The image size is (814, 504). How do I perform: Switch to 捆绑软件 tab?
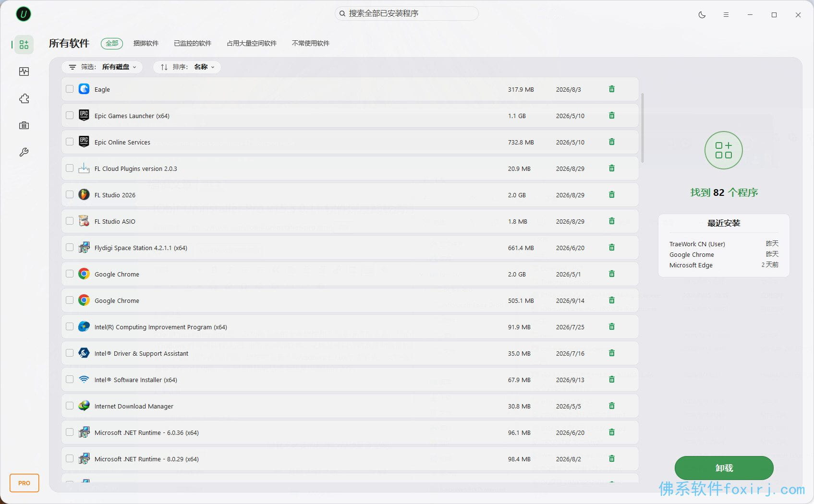point(146,43)
